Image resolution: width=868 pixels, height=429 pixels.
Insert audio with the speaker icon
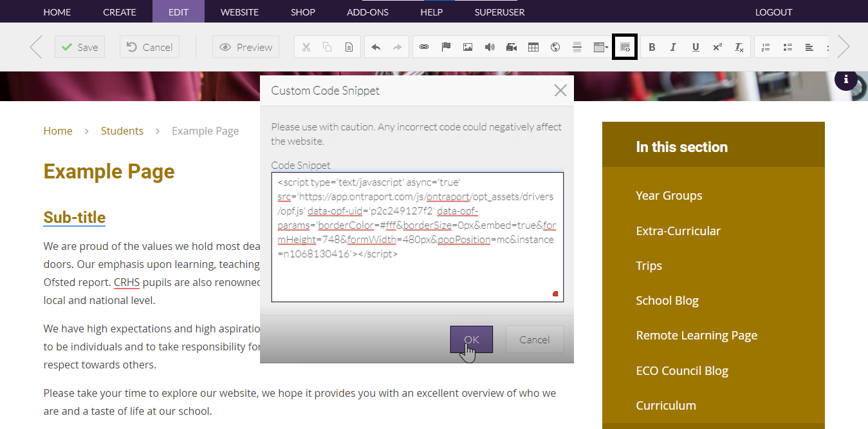click(x=490, y=46)
